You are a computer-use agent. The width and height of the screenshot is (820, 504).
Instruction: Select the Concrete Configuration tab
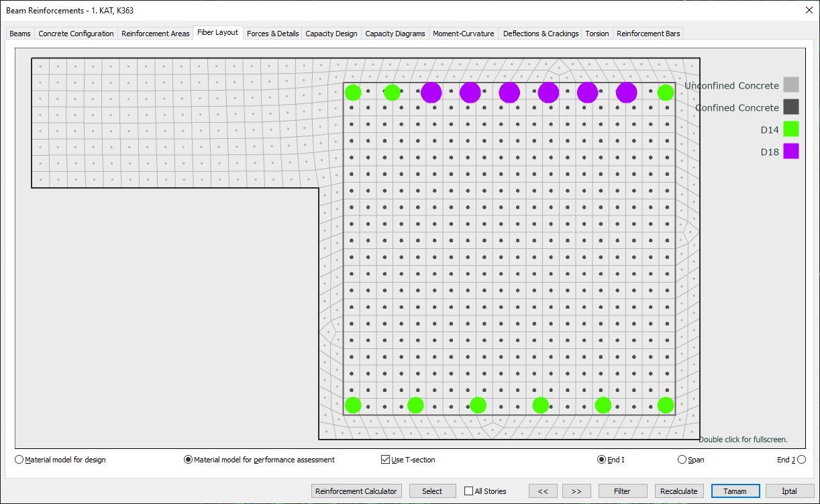(76, 33)
